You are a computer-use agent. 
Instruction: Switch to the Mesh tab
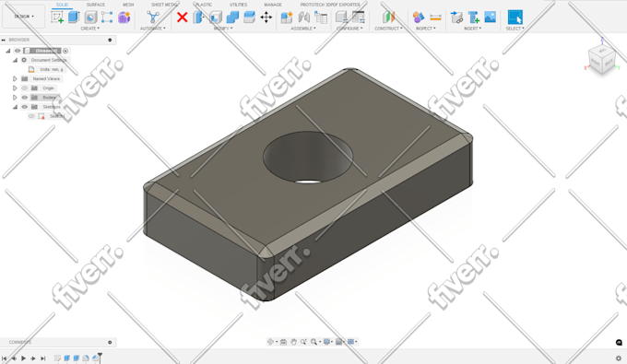[128, 5]
